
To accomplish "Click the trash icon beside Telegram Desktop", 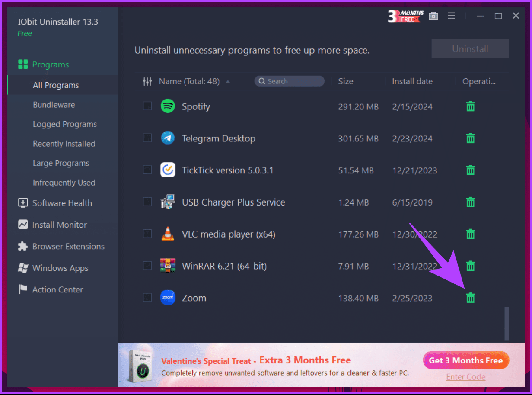I will (x=470, y=138).
